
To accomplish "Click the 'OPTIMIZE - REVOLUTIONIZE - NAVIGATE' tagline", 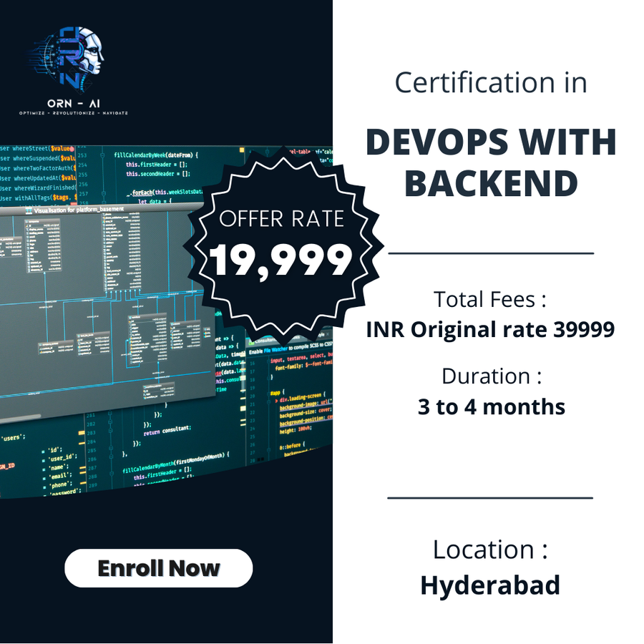I will tap(74, 113).
